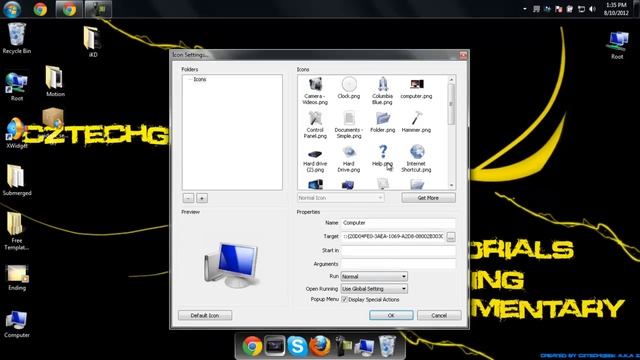Choose the Columbia Blue.png icon

(x=382, y=91)
